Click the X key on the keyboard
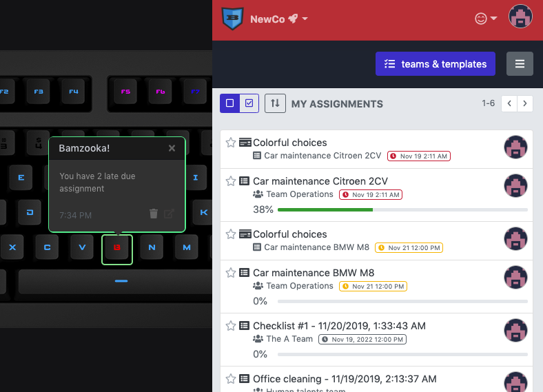543x392 pixels. tap(12, 247)
